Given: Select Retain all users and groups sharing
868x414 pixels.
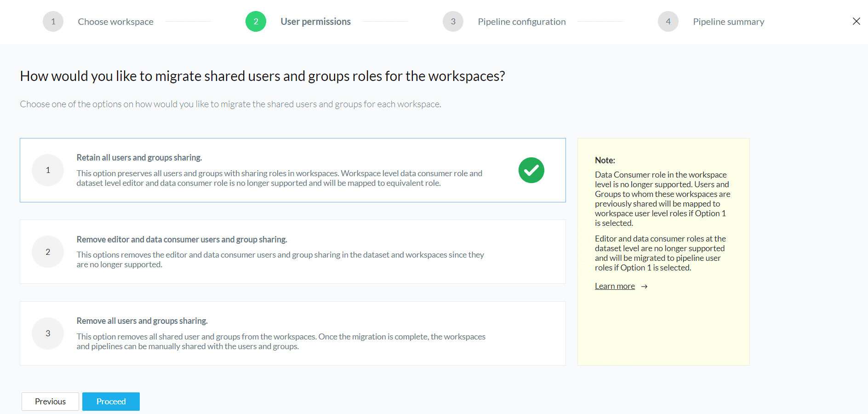Looking at the screenshot, I should pyautogui.click(x=139, y=158).
